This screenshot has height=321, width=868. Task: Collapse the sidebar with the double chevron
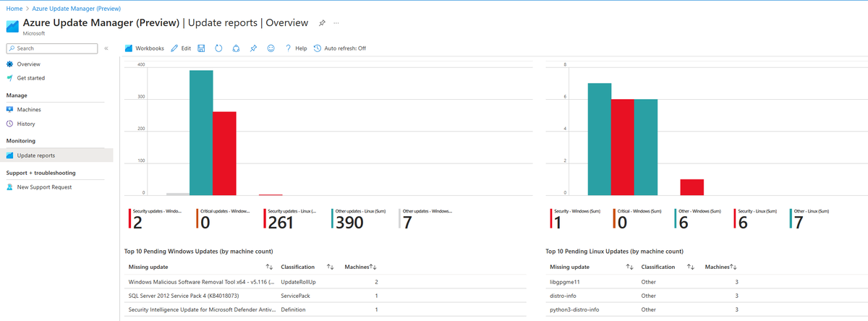(x=106, y=48)
